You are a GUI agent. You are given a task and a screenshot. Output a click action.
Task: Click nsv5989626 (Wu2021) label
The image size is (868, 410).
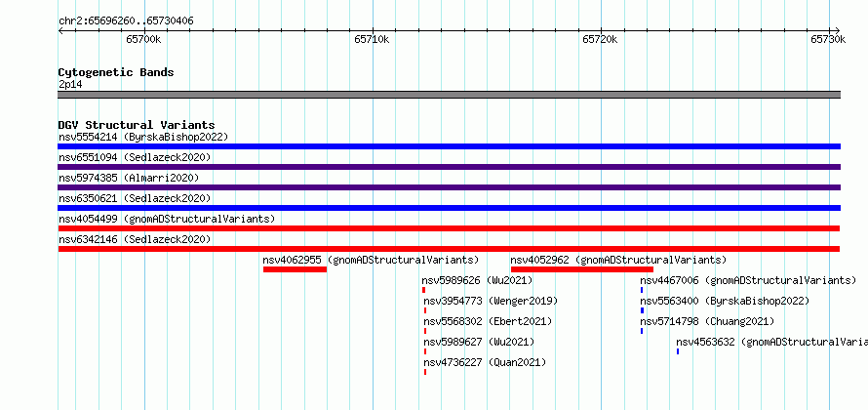(x=477, y=280)
